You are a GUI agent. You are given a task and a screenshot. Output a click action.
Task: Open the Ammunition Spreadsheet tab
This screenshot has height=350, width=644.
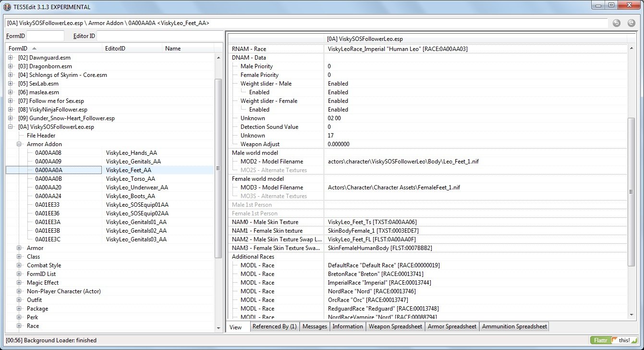(x=514, y=326)
